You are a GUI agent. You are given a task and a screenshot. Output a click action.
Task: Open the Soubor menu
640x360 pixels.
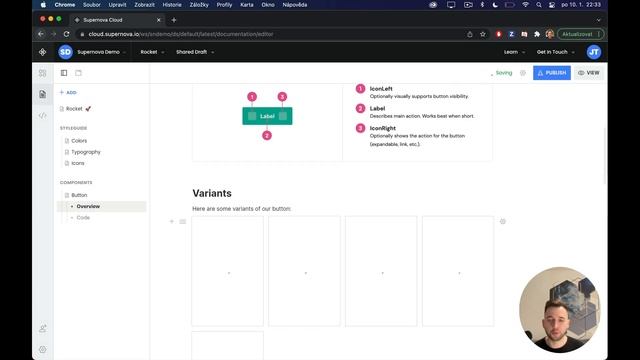(91, 5)
